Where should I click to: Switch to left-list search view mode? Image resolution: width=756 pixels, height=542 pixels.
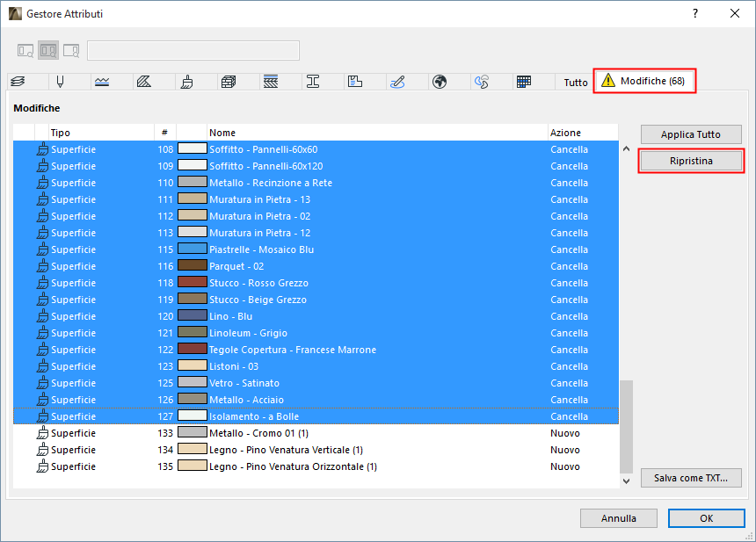25,50
